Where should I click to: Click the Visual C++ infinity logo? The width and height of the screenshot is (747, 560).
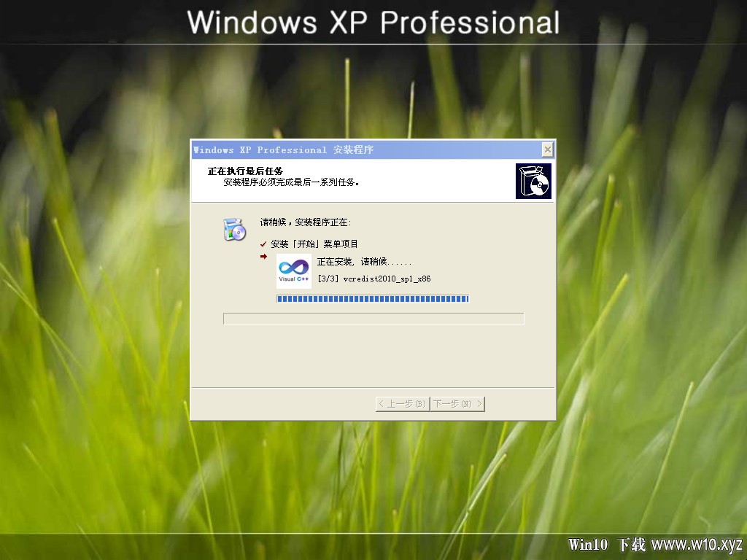coord(294,271)
